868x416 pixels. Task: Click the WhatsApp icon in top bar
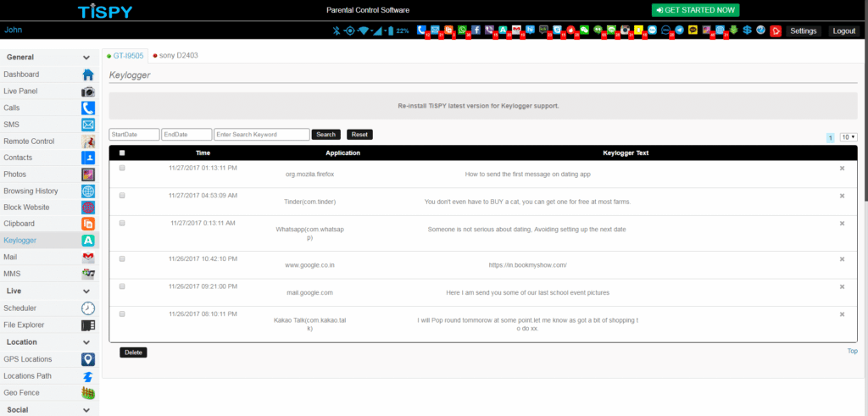[x=462, y=30]
